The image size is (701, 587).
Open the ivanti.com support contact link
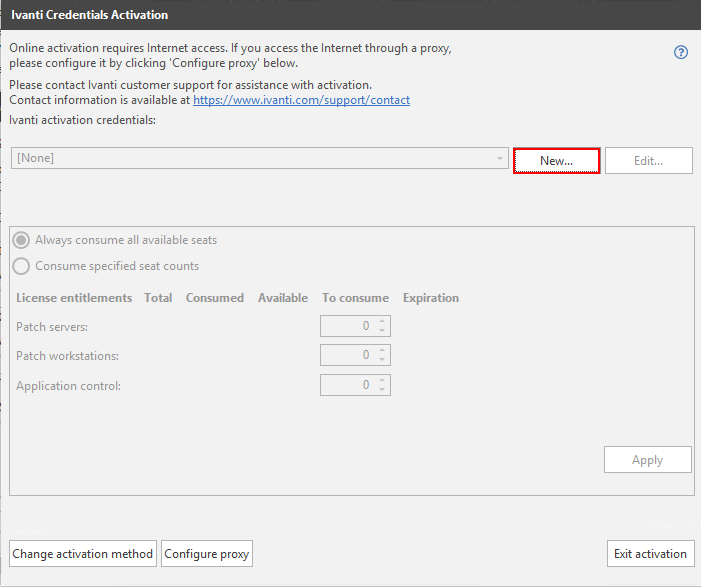click(x=301, y=100)
